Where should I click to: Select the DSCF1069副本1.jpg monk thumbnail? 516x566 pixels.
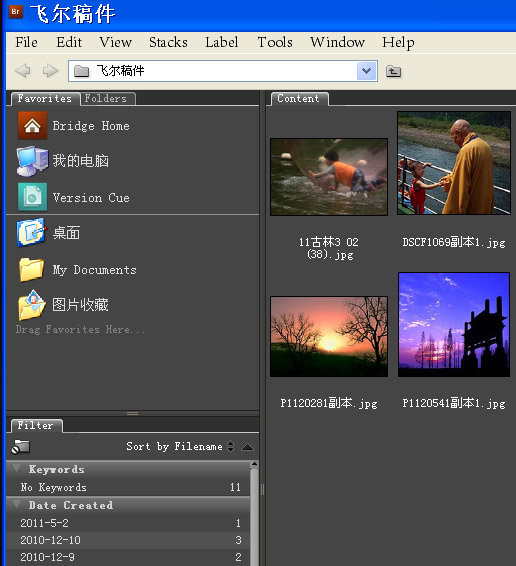tap(454, 163)
